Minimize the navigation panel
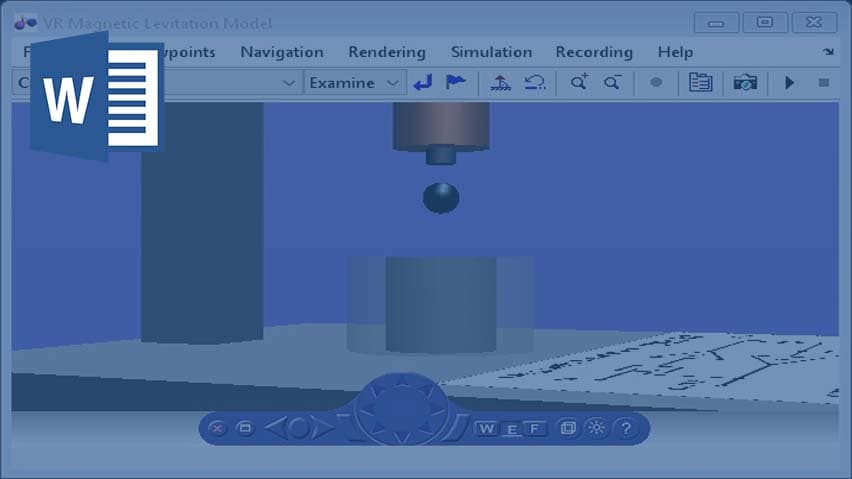The height and width of the screenshot is (479, 852). click(x=245, y=428)
